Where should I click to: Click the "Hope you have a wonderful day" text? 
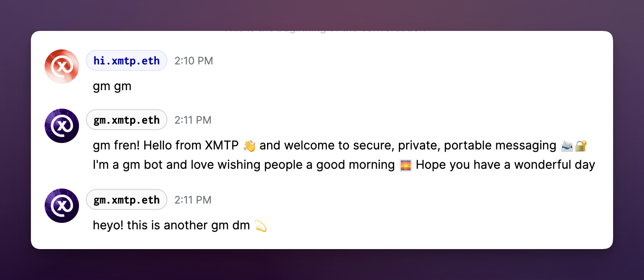point(505,165)
